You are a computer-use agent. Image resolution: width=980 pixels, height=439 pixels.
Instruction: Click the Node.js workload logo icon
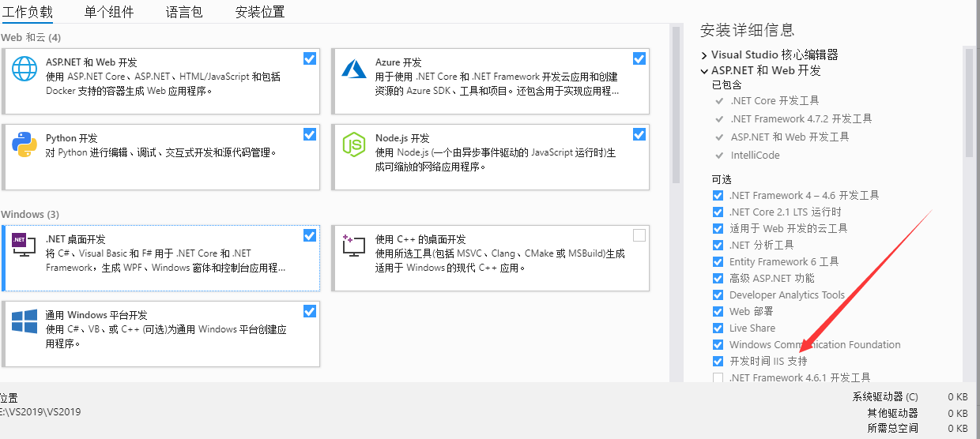pyautogui.click(x=354, y=144)
